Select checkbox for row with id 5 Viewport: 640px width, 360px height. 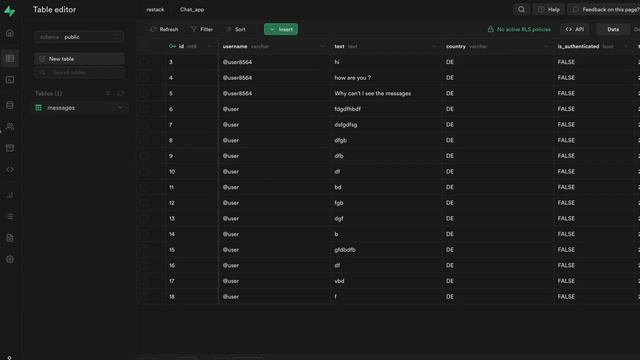pos(144,93)
